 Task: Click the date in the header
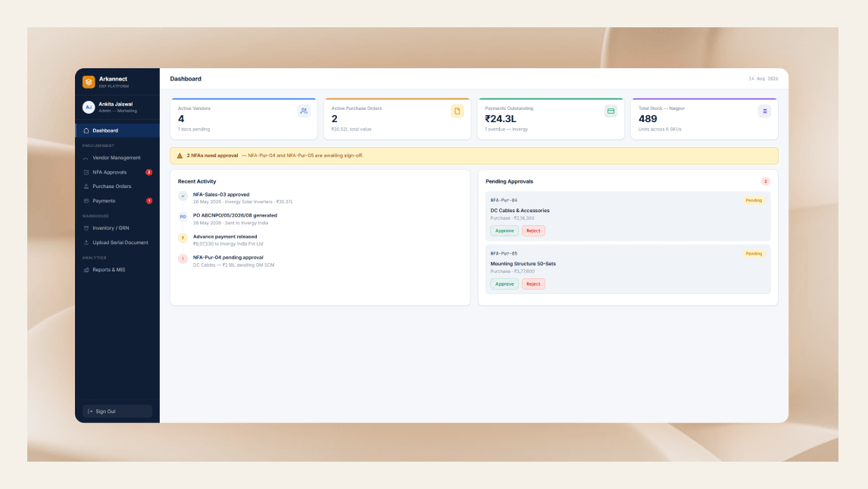click(763, 79)
